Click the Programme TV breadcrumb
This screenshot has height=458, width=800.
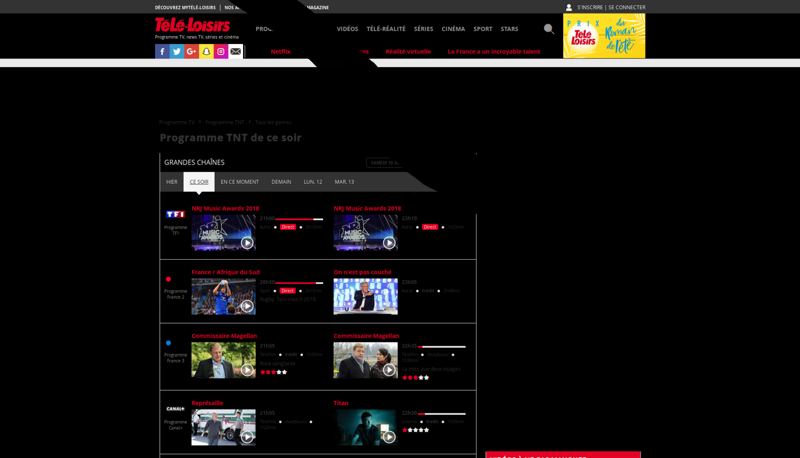[177, 122]
